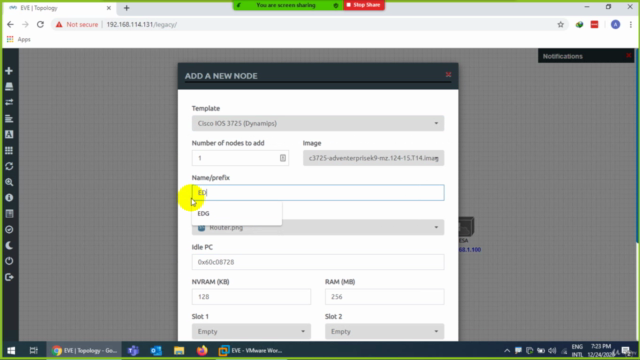Show hidden tray icons chevron
The height and width of the screenshot is (360, 640).
click(507, 350)
